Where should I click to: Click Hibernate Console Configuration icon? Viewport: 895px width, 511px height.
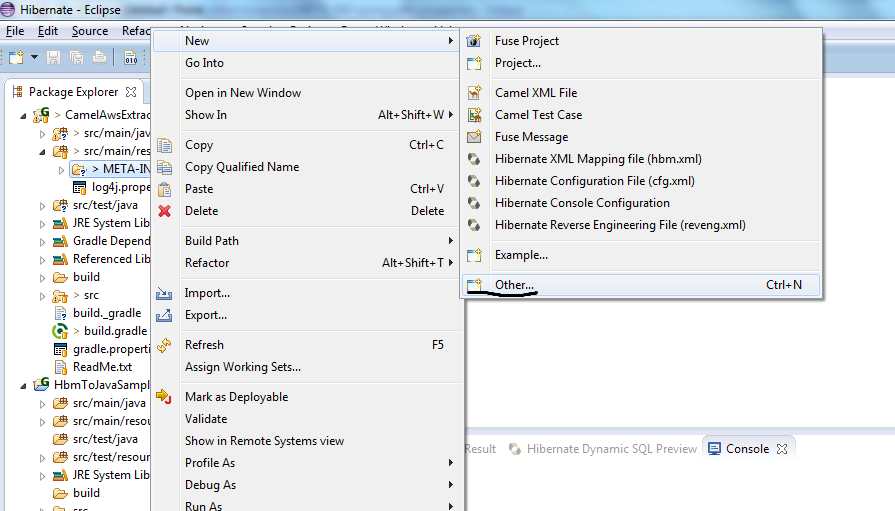[x=474, y=203]
